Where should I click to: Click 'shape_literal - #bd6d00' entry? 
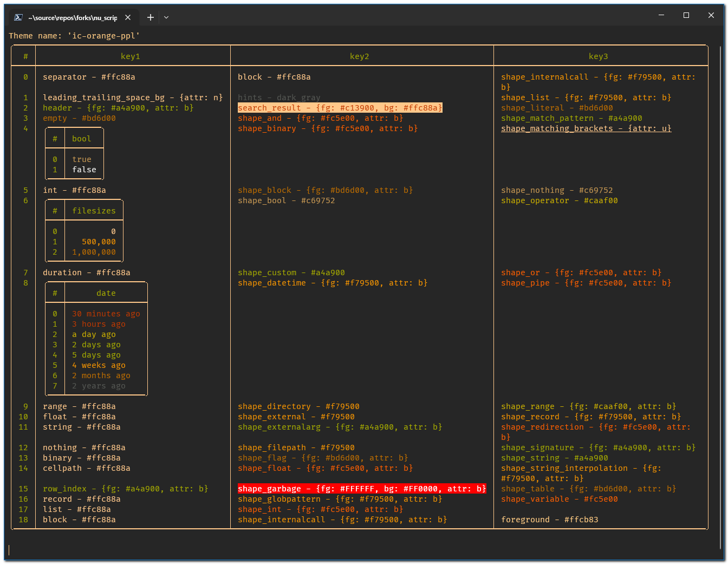point(557,108)
